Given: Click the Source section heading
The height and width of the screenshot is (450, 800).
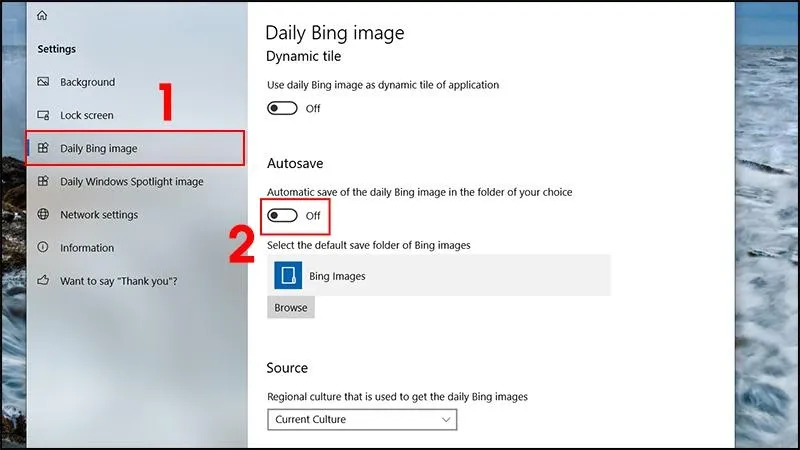Looking at the screenshot, I should click(x=287, y=368).
